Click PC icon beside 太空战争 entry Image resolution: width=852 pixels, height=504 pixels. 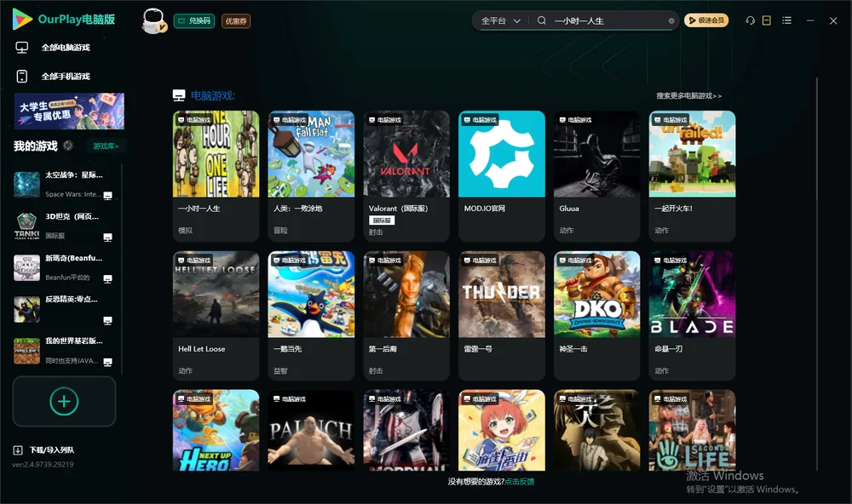click(107, 196)
